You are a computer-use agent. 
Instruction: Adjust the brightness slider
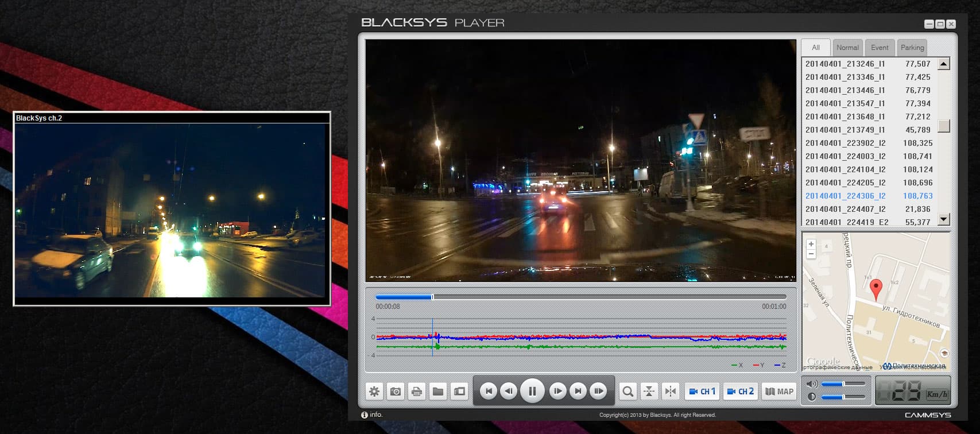coord(843,397)
